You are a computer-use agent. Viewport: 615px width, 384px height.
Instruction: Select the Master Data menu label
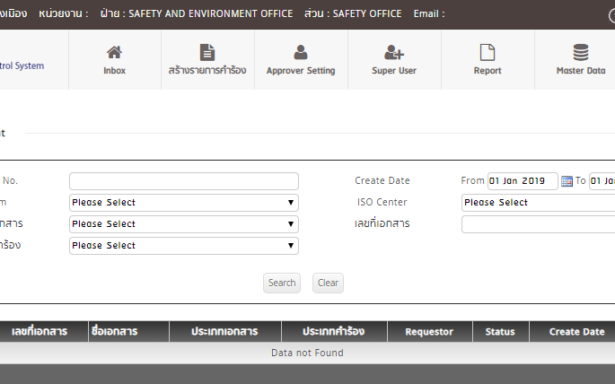coord(581,71)
